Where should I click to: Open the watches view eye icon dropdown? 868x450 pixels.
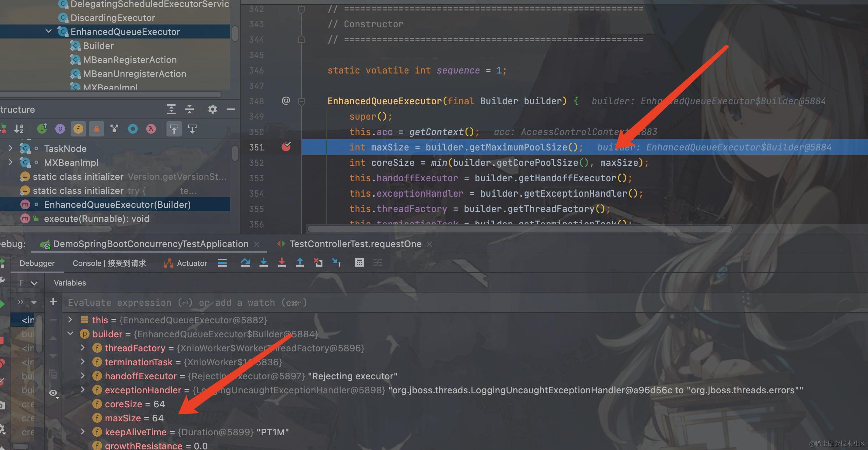pyautogui.click(x=54, y=393)
